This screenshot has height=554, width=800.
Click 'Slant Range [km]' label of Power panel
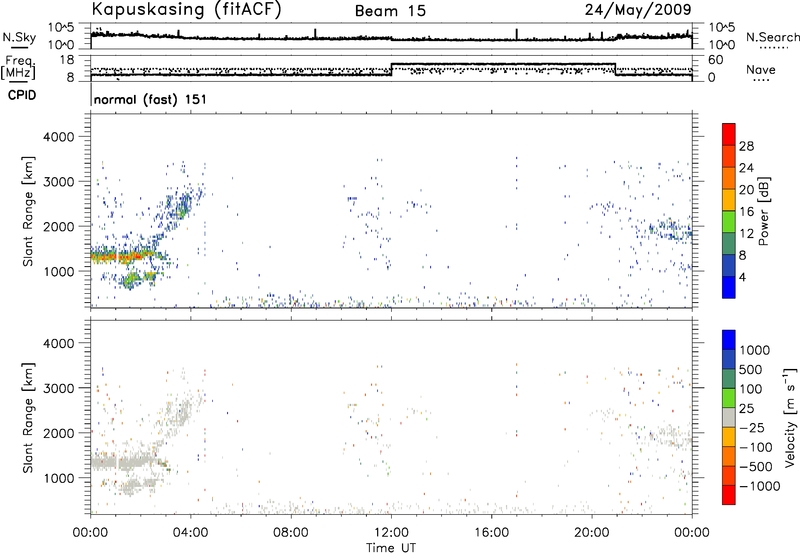28,211
